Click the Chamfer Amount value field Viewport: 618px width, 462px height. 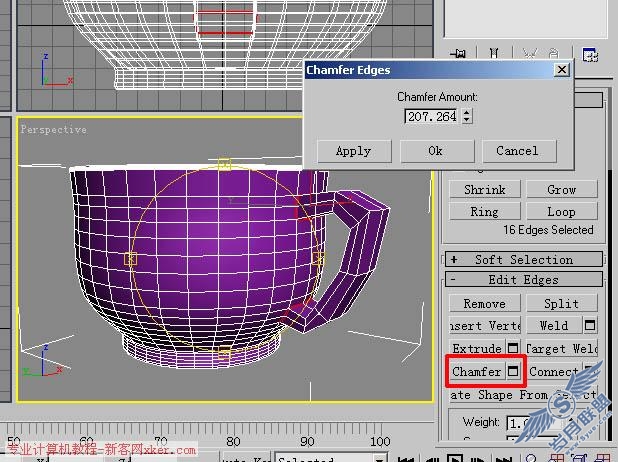point(432,116)
